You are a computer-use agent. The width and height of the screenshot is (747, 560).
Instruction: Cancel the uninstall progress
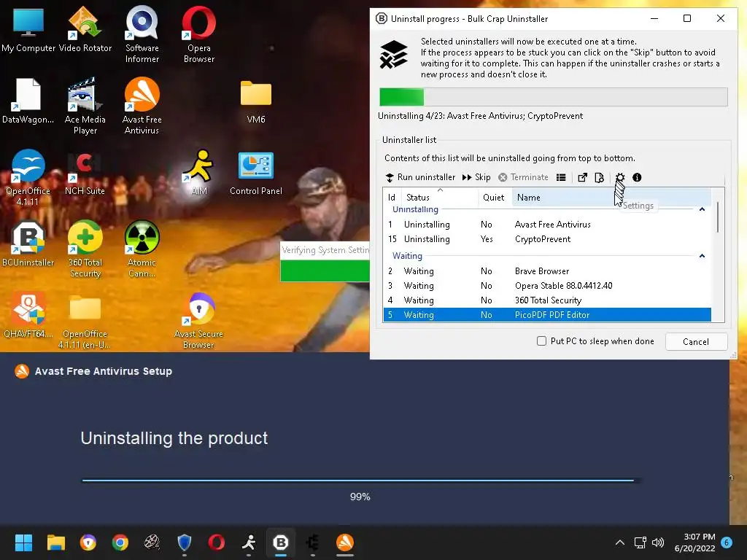(696, 341)
